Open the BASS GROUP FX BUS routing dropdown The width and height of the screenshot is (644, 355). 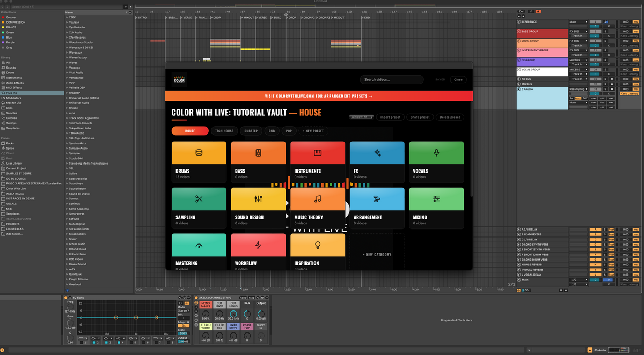[x=579, y=31]
